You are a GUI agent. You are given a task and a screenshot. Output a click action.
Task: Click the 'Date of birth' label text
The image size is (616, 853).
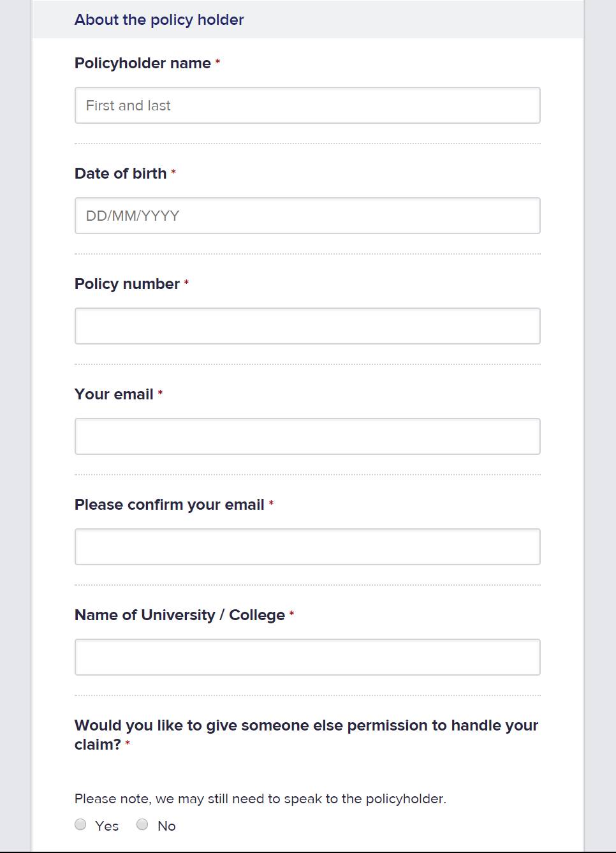tap(121, 174)
